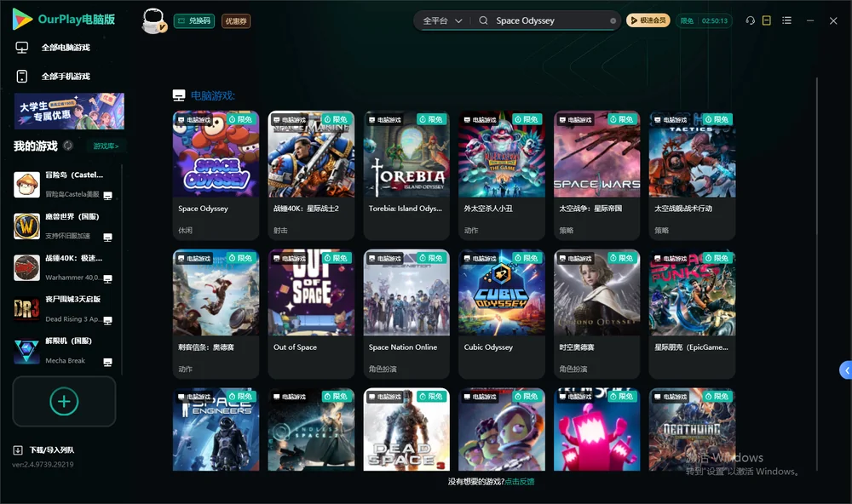Refresh the My Games list icon

[68, 146]
